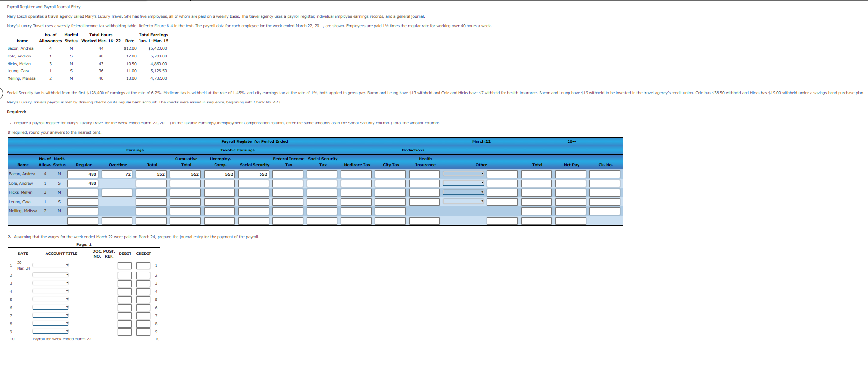
Task: Click Bacon's Net Pay field
Action: coord(570,174)
